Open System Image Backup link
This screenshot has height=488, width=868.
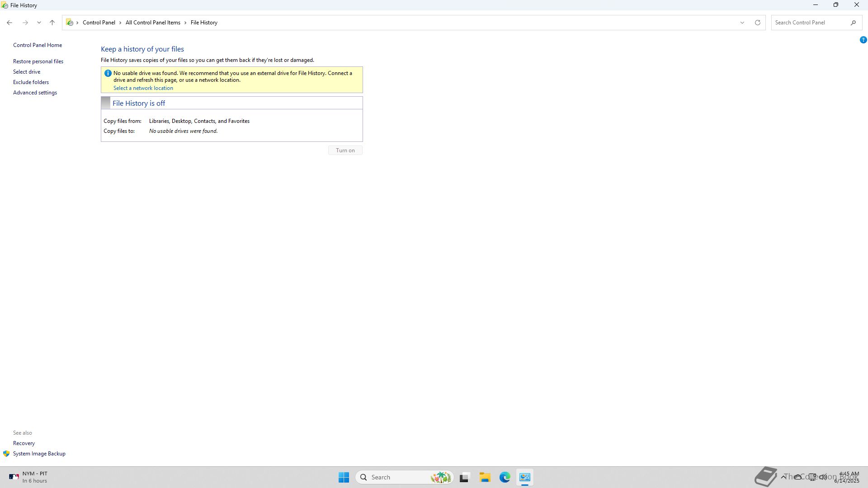tap(39, 454)
